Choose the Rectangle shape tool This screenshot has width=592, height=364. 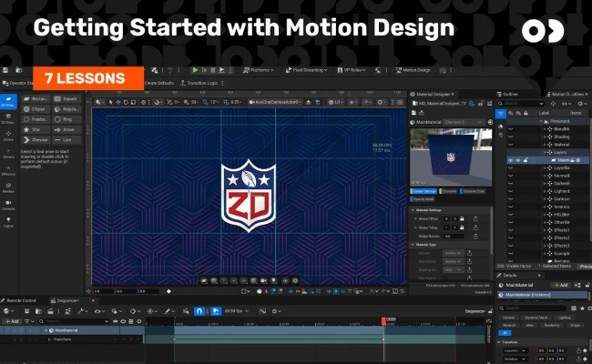[x=36, y=99]
